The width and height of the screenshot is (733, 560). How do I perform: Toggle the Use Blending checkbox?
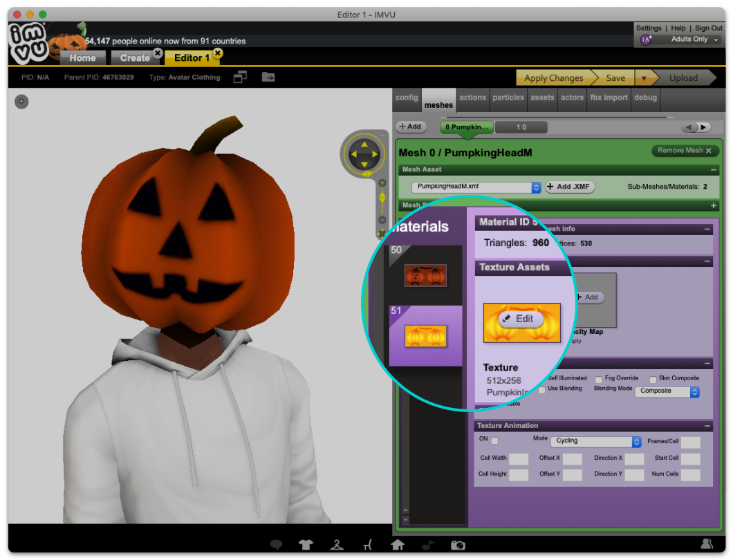click(542, 390)
